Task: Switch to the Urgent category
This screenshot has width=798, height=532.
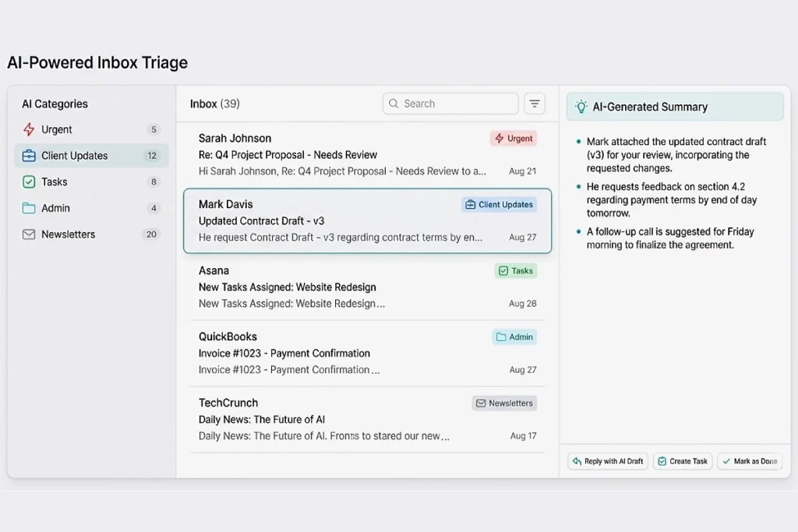Action: coord(58,129)
